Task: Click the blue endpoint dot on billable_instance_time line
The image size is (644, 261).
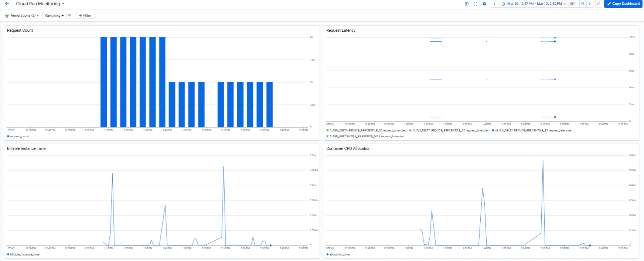Action: tap(270, 245)
